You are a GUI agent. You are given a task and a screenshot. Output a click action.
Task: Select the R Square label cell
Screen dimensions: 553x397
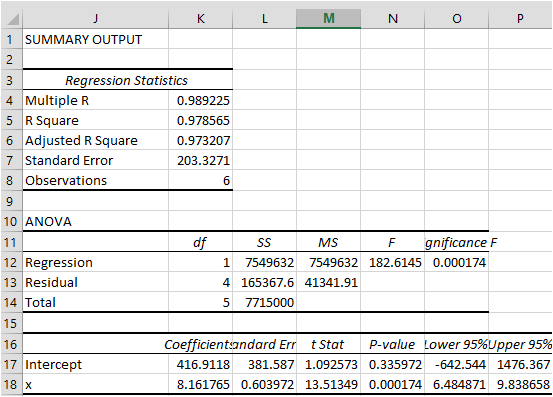click(96, 120)
